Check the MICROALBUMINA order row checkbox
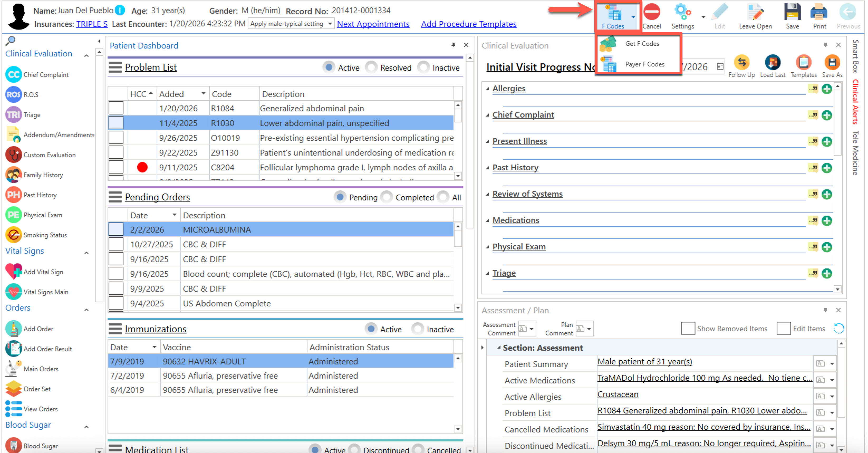Screen dimensions: 868x453 pyautogui.click(x=116, y=230)
